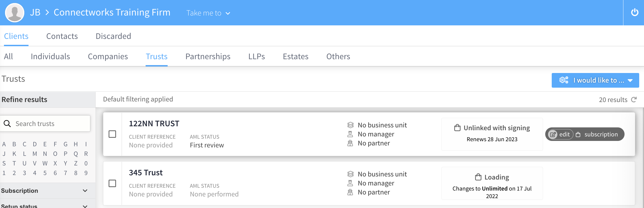This screenshot has width=644, height=208.
Task: Click the magnifier search icon
Action: tap(7, 124)
